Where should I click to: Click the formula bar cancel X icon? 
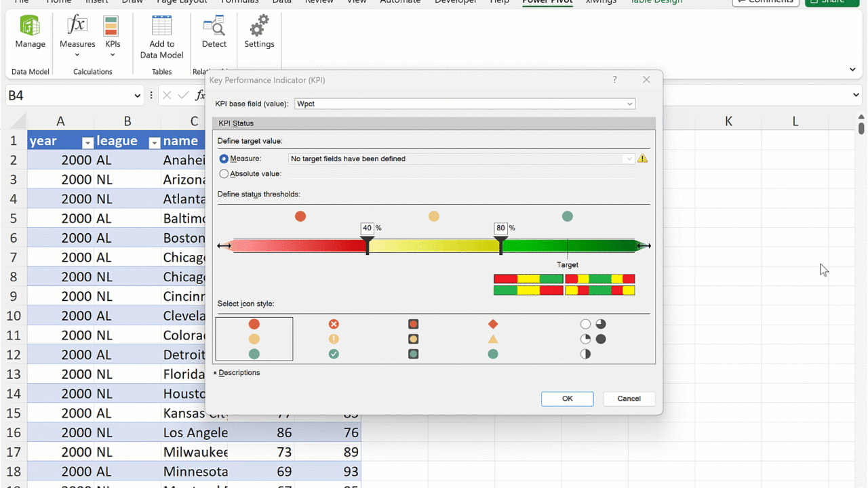167,96
